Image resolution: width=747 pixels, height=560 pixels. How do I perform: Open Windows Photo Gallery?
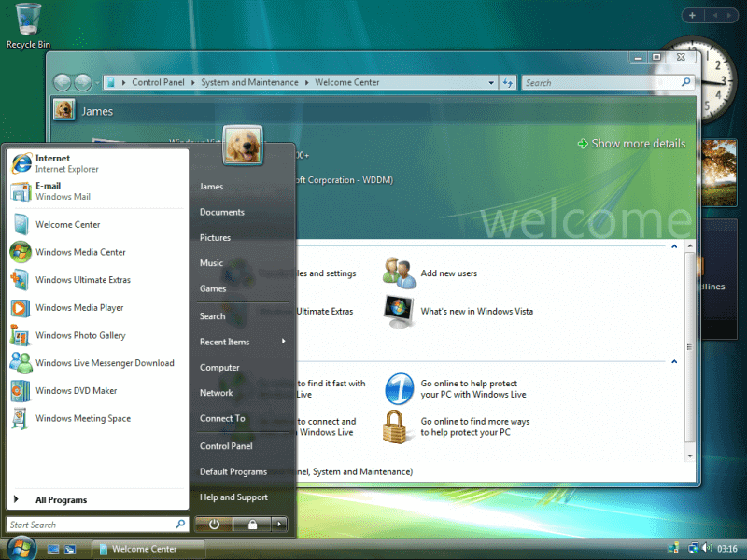point(98,335)
